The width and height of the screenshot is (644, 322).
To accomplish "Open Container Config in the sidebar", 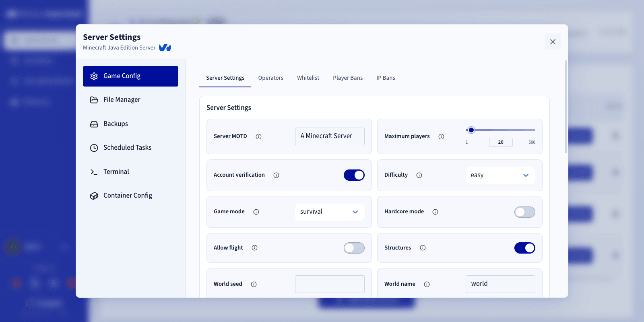I will click(x=130, y=196).
